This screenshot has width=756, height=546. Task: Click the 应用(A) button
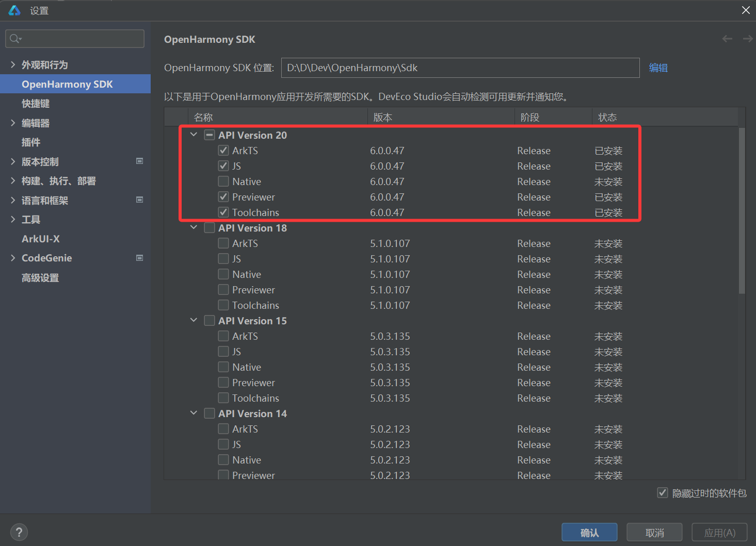(x=719, y=533)
